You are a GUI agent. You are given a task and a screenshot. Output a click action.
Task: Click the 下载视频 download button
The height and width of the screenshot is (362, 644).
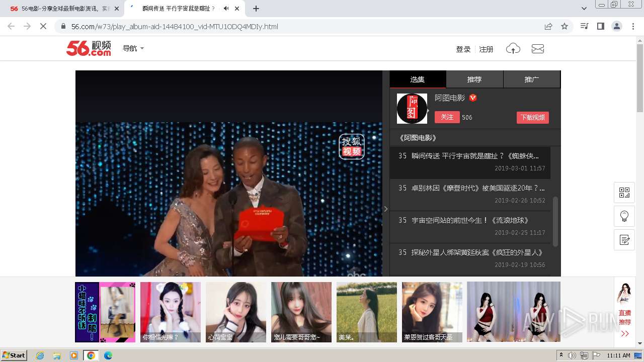click(x=532, y=117)
